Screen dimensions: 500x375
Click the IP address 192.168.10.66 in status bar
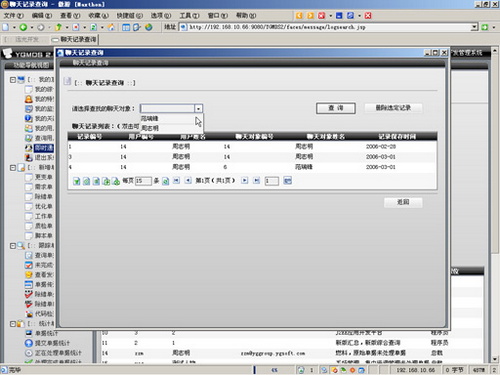pos(416,370)
